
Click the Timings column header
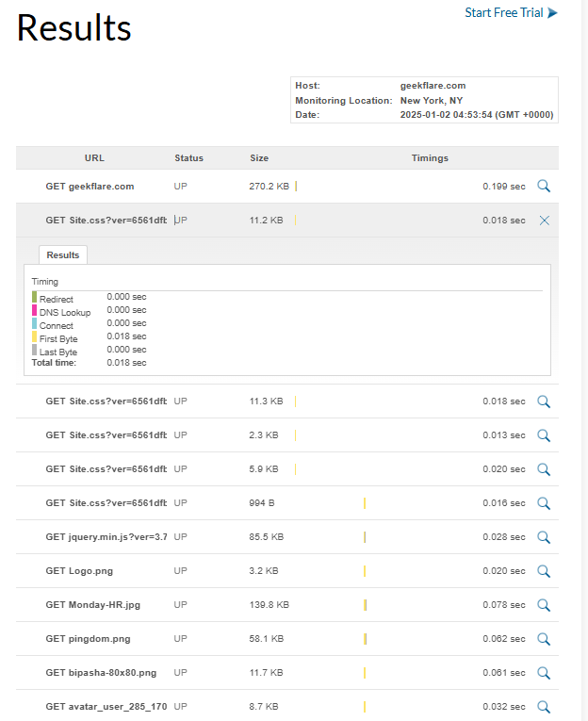pyautogui.click(x=430, y=157)
